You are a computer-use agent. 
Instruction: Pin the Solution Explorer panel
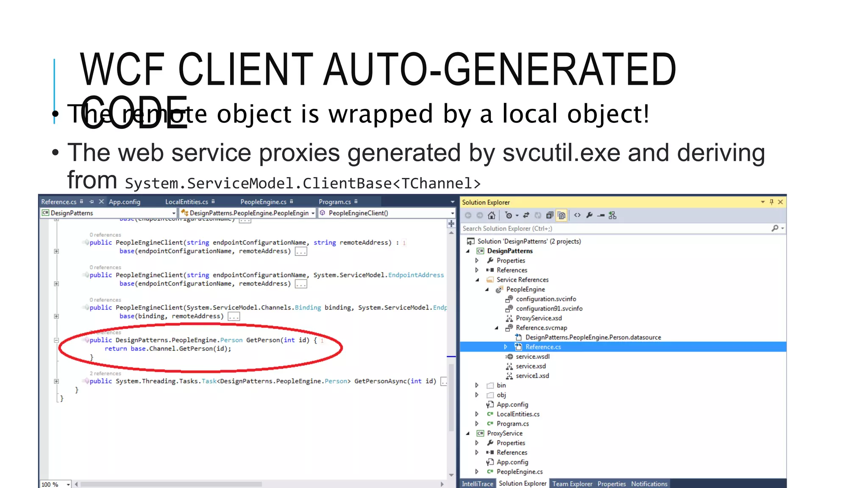[x=771, y=202]
